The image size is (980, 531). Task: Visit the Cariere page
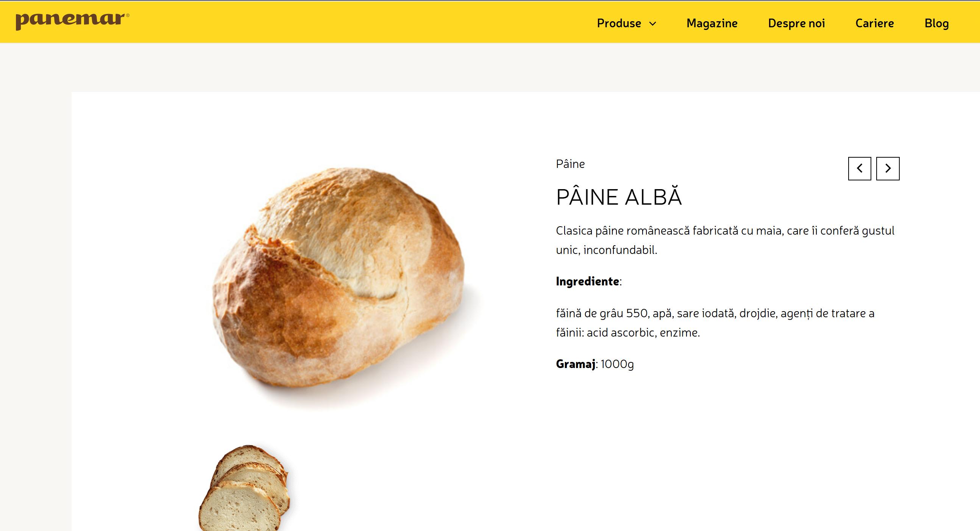click(874, 23)
